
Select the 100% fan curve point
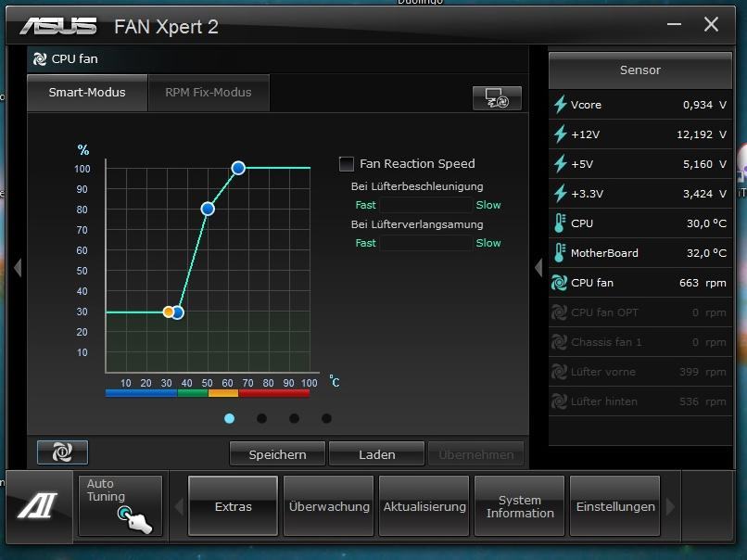pyautogui.click(x=238, y=168)
